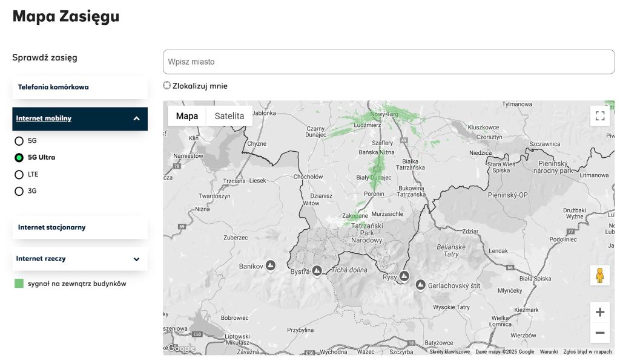
Task: Click the Wpisz miasto search field
Action: tap(388, 62)
